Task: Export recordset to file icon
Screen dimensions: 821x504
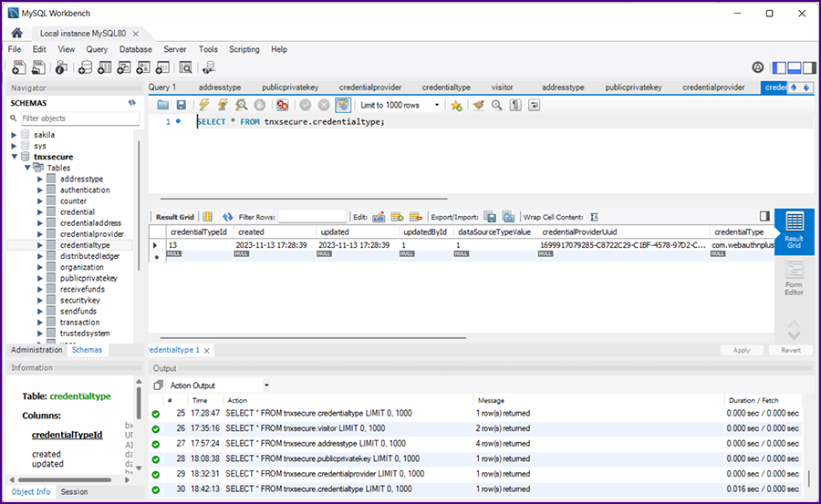Action: click(x=490, y=217)
